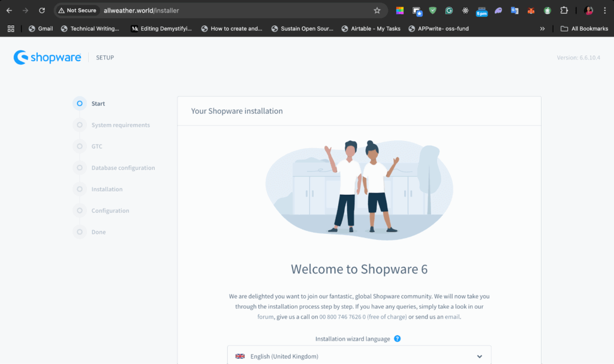614x364 pixels.
Task: Click the Your Shopware installation title
Action: click(237, 111)
